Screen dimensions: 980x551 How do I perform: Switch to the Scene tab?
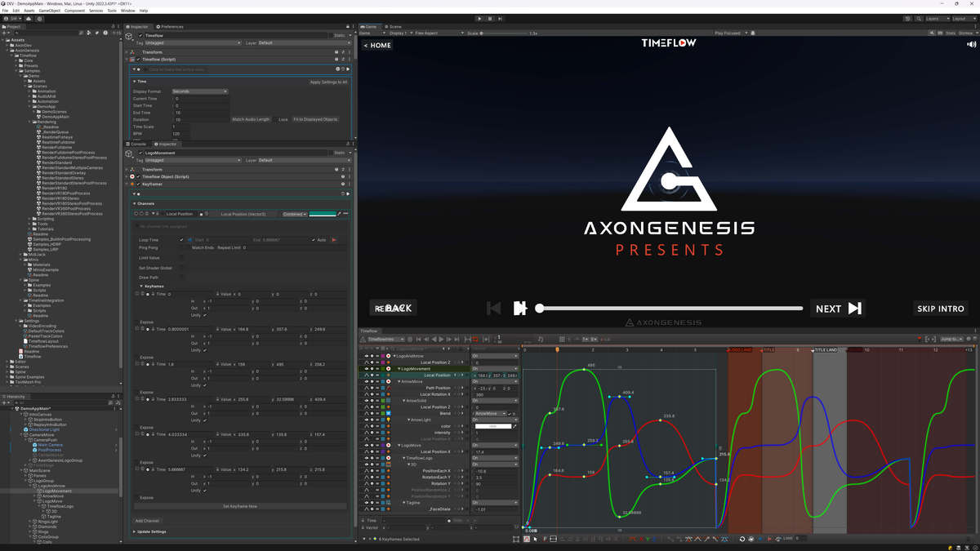(x=393, y=27)
